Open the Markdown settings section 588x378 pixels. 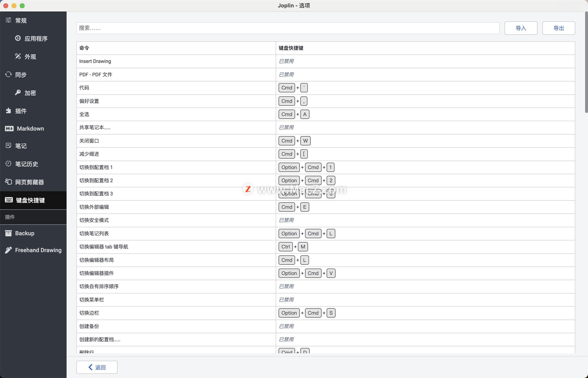click(x=33, y=129)
